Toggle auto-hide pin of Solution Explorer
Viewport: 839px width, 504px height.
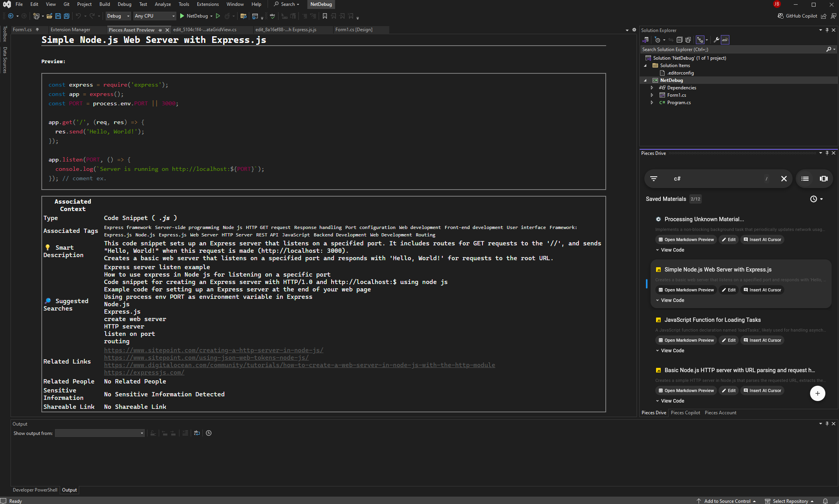pos(827,30)
